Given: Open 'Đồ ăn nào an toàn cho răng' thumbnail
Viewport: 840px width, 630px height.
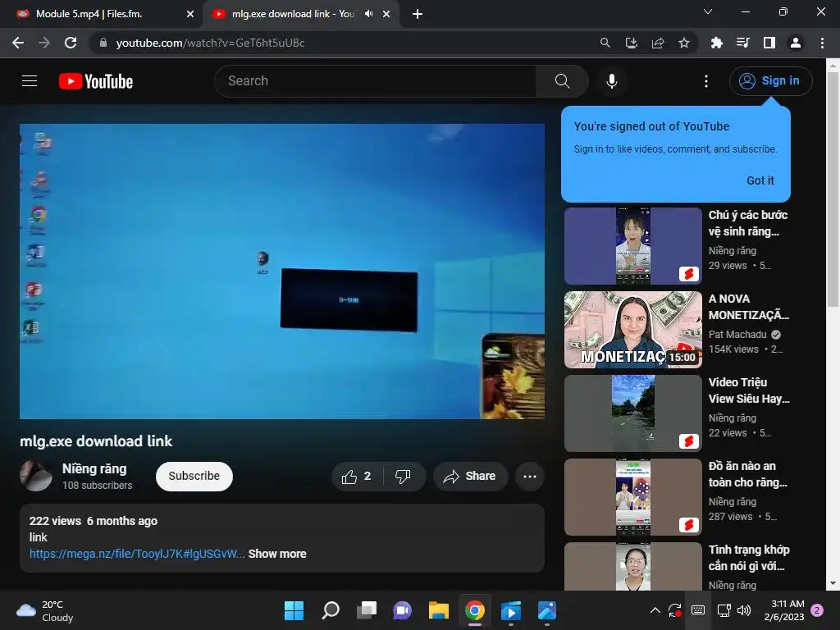Looking at the screenshot, I should [x=632, y=496].
